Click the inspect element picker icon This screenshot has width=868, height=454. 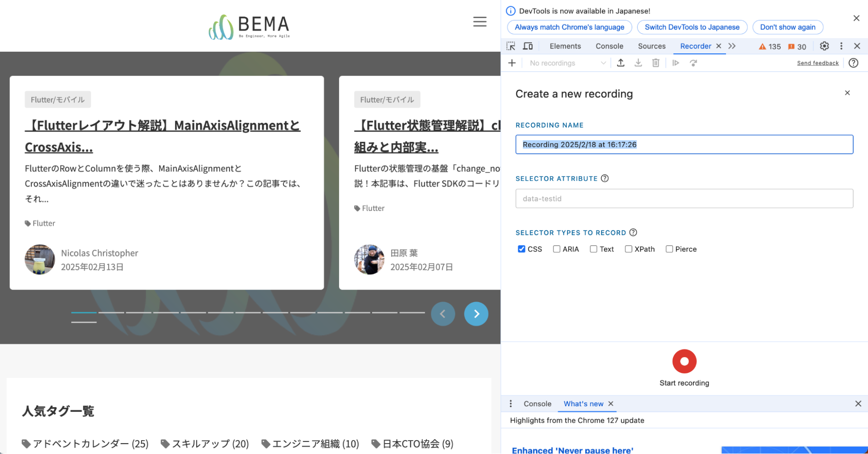click(x=511, y=46)
